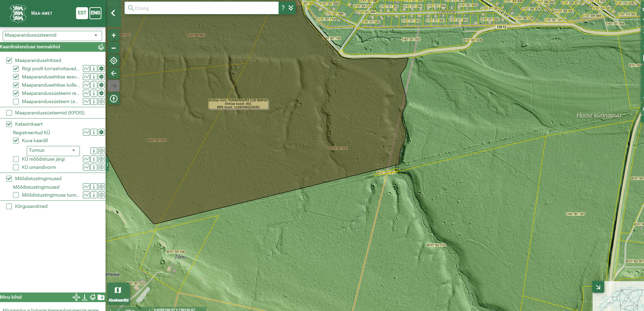Locate my position on map
Screen dimensions: 644x311
(x=114, y=61)
